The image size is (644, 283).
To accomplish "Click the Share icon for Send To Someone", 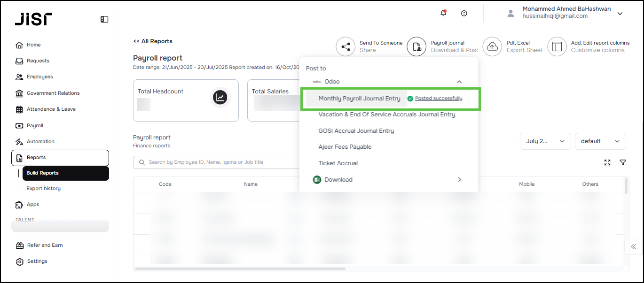I will tap(346, 46).
